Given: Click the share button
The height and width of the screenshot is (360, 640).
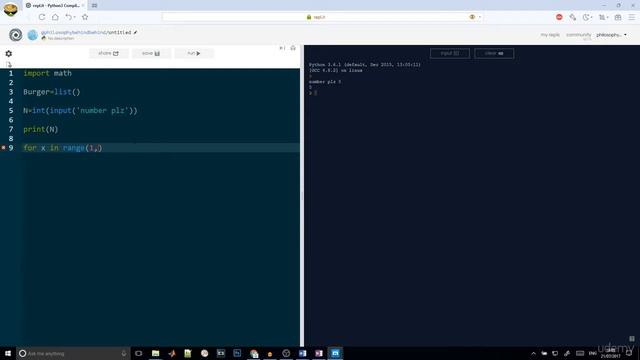Looking at the screenshot, I should [109, 53].
